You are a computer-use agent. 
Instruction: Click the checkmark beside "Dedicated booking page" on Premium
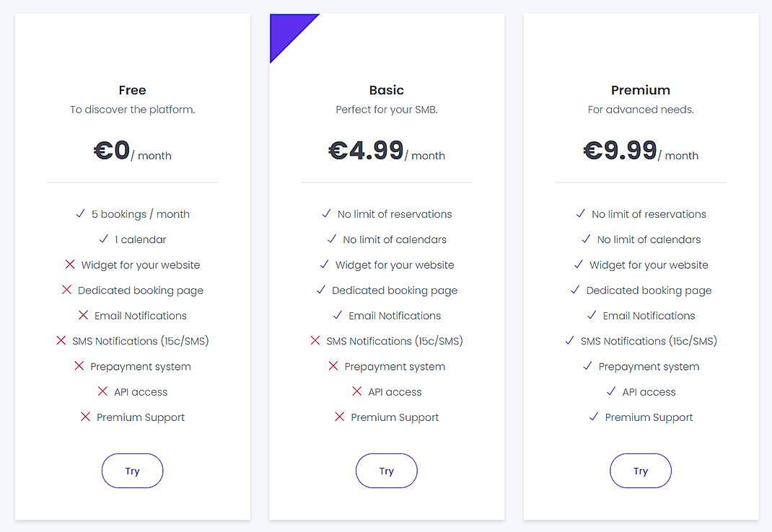tap(574, 290)
